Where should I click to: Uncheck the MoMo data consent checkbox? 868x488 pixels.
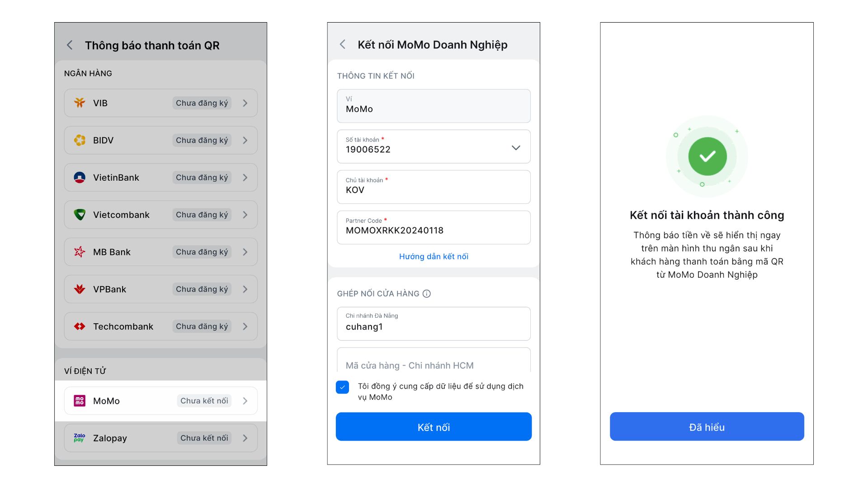343,387
